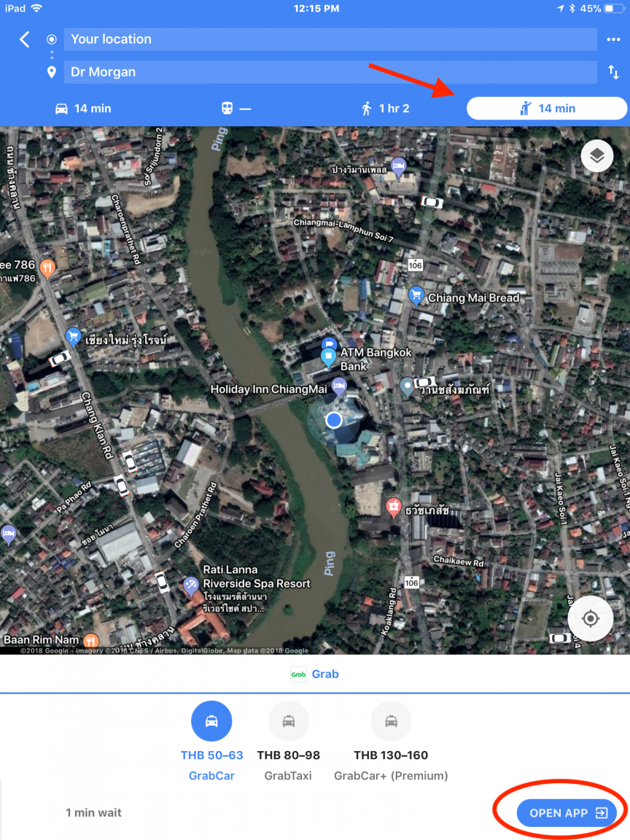Tap the 12:15 PM clock
Image resolution: width=630 pixels, height=840 pixels.
pos(316,9)
